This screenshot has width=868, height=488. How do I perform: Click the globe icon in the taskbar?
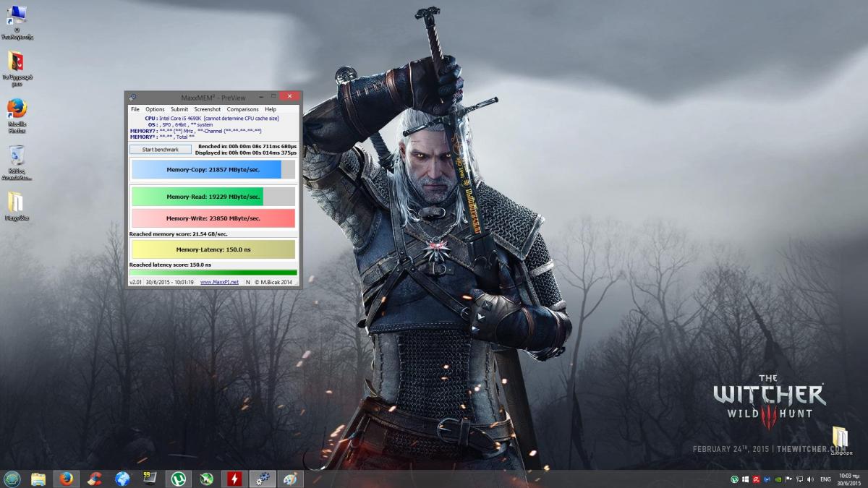click(x=122, y=479)
